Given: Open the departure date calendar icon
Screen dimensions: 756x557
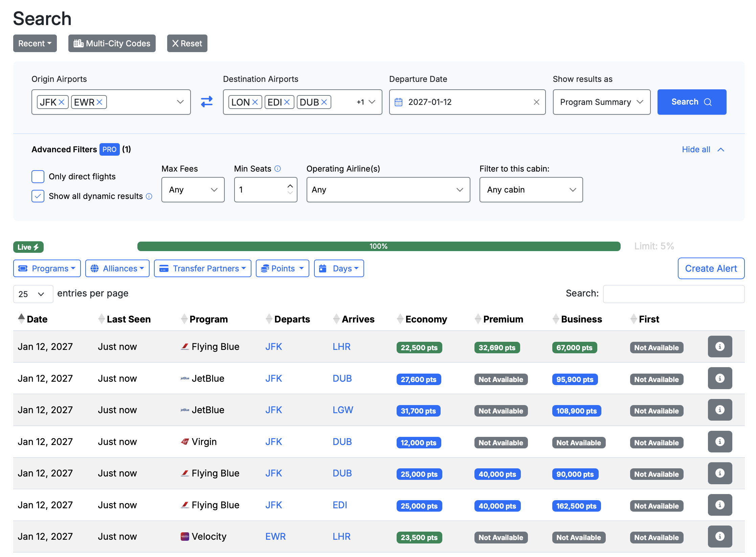Looking at the screenshot, I should click(x=399, y=102).
